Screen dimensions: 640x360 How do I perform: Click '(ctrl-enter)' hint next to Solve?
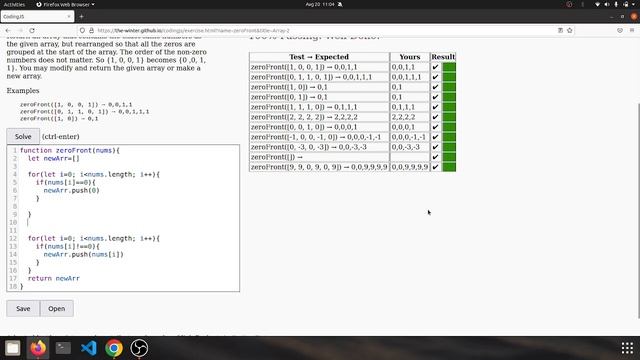point(61,136)
